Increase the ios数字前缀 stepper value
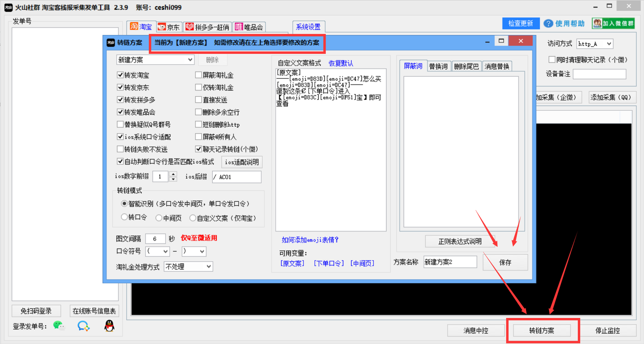Image resolution: width=644 pixels, height=344 pixels. (173, 174)
